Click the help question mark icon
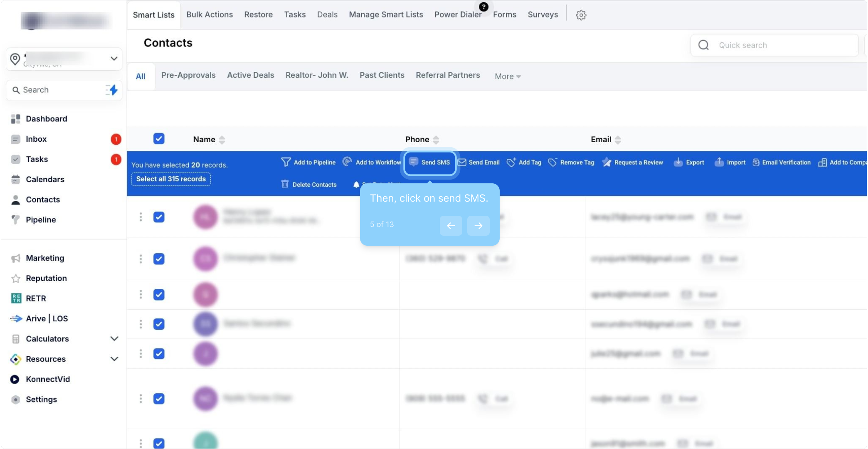 tap(483, 7)
